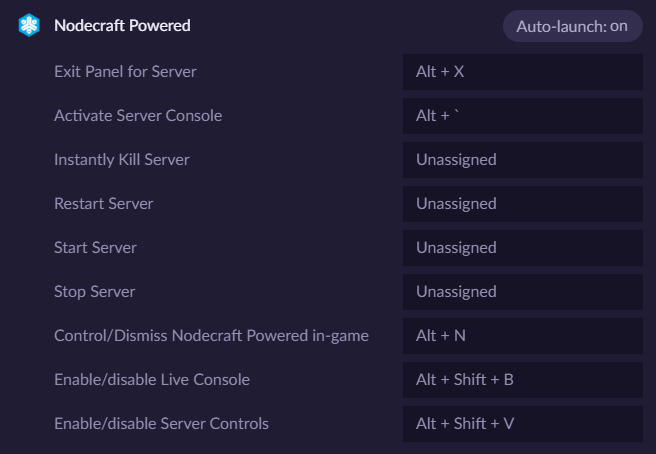Click Control/Dismiss Nodecraft Powered in-game label
656x454 pixels.
[211, 336]
